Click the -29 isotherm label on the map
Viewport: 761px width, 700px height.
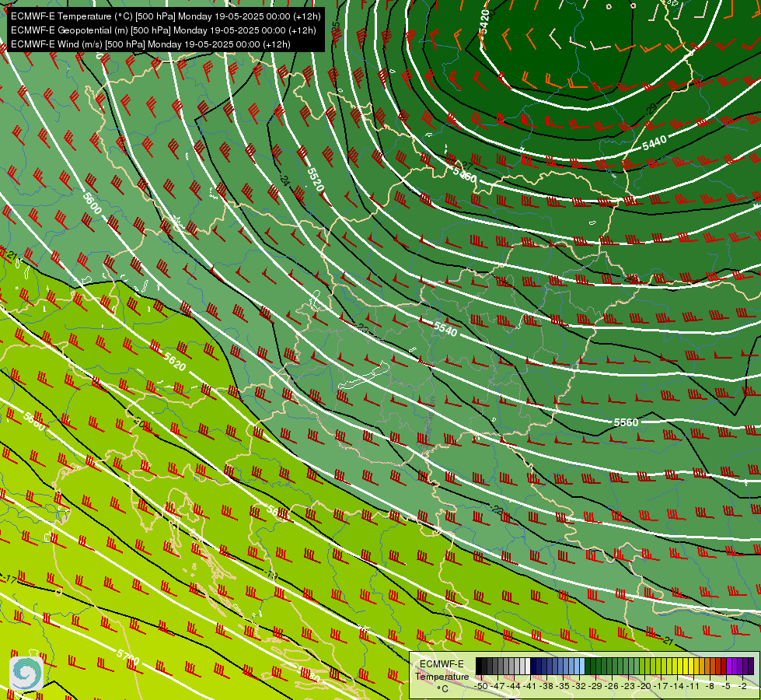point(649,110)
